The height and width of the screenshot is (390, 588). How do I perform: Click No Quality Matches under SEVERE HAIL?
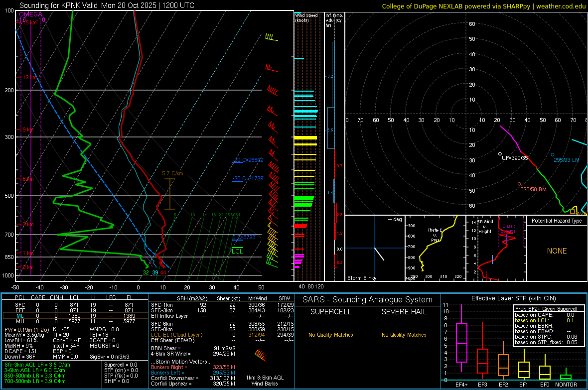(404, 335)
